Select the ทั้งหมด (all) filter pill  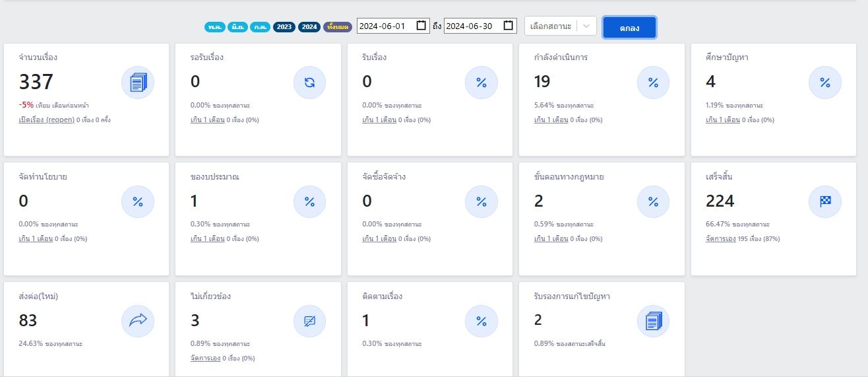[337, 27]
